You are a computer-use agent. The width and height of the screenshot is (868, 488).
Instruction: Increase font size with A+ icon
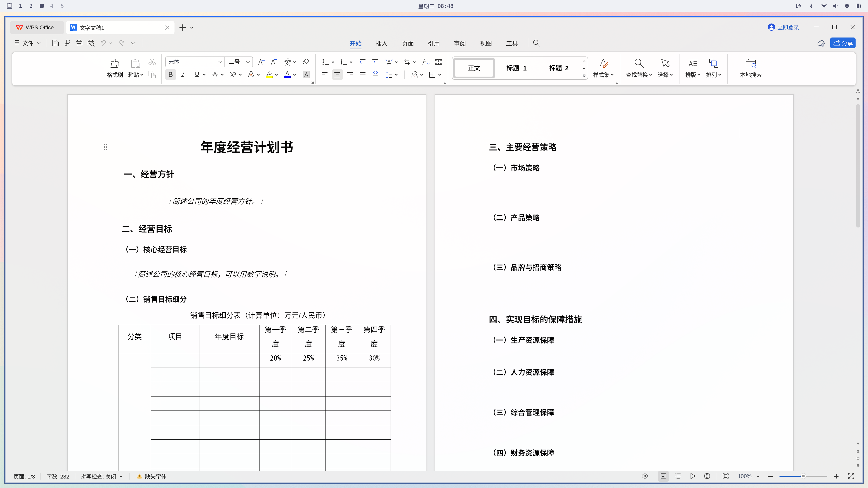pos(261,62)
